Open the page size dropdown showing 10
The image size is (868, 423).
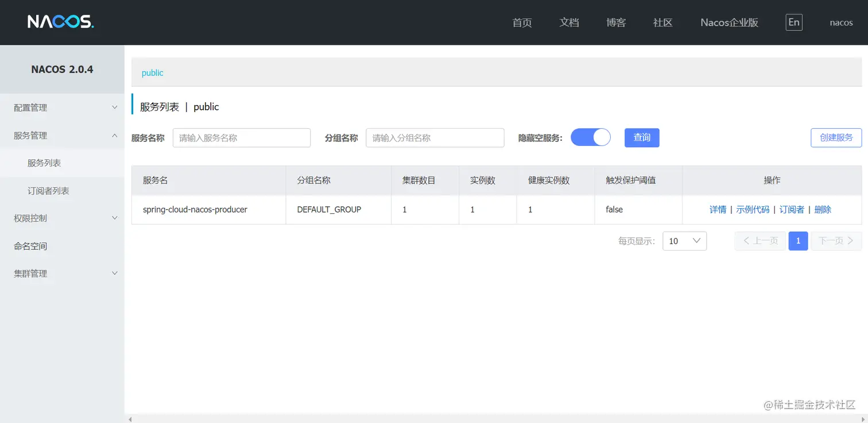[684, 241]
